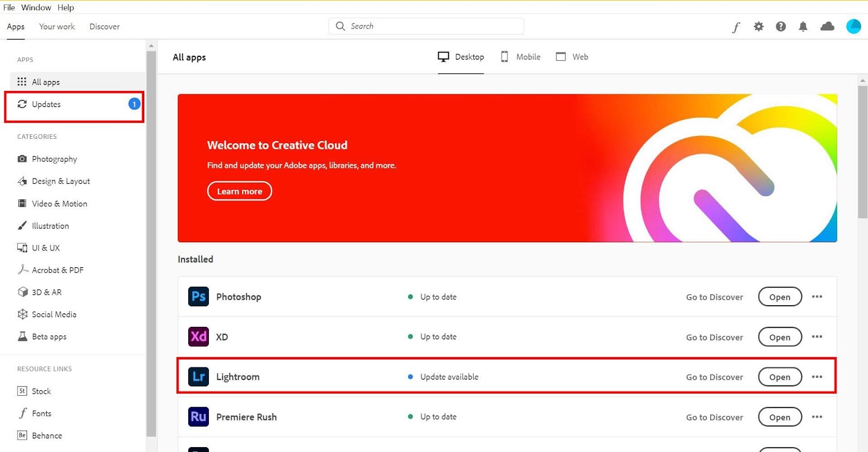Click the Premiere Rush 'Up to date' status
The width and height of the screenshot is (868, 452).
[432, 417]
